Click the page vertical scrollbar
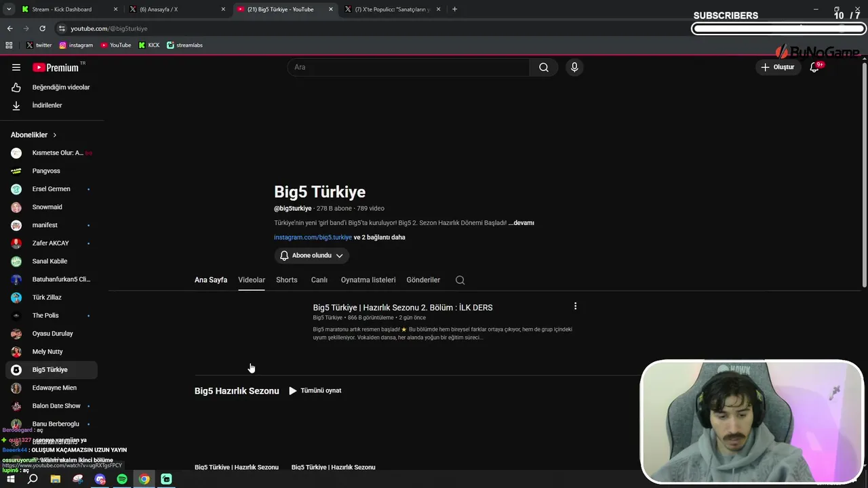 [864, 174]
